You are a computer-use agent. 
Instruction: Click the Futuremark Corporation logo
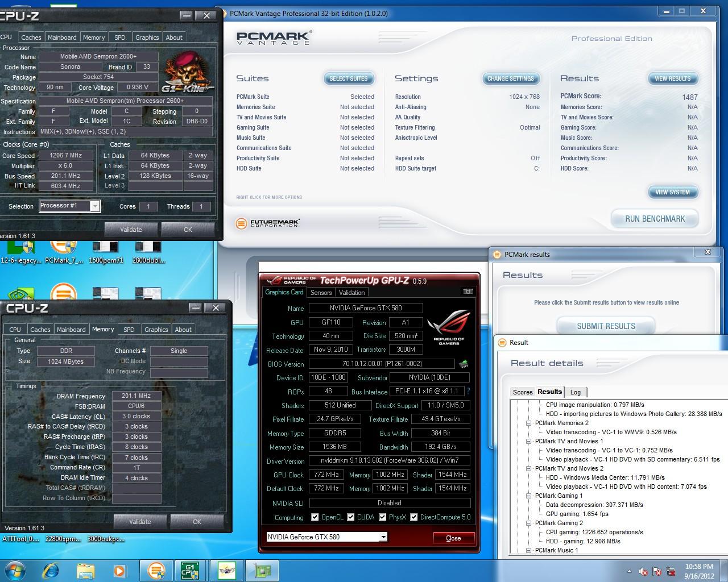coord(267,223)
